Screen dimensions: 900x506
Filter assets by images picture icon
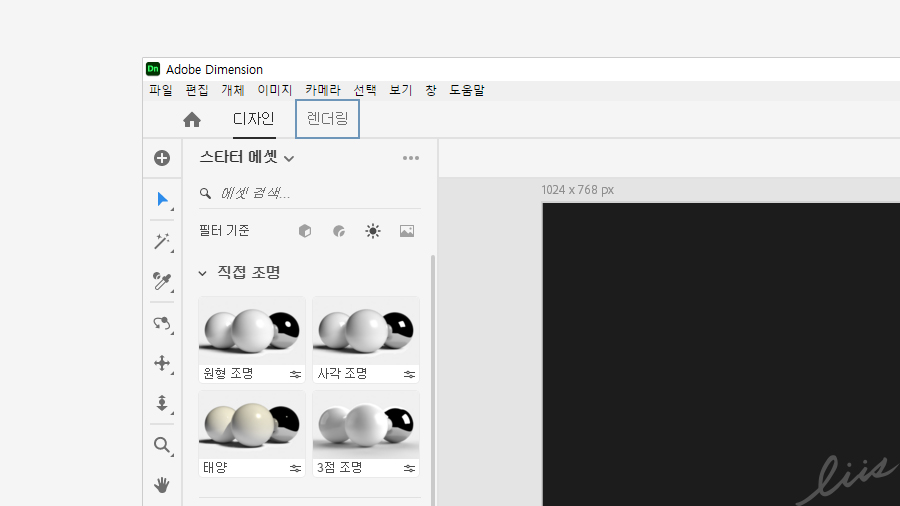tap(407, 231)
